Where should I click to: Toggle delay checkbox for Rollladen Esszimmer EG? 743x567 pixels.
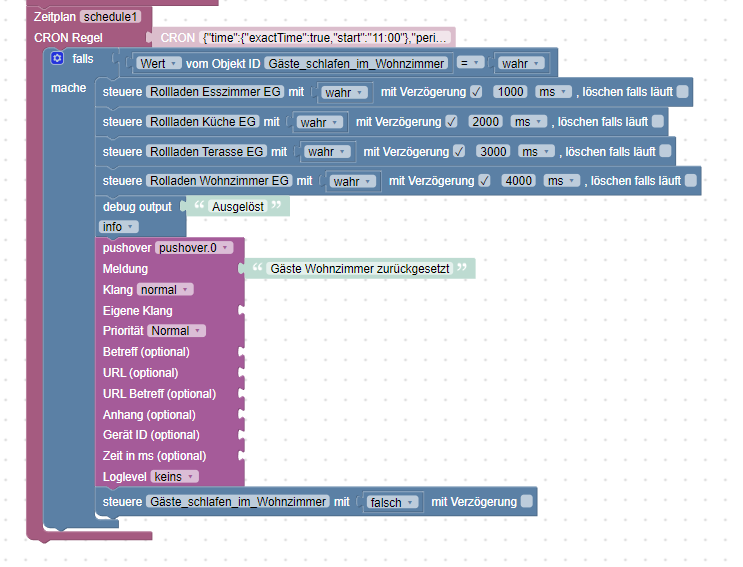pyautogui.click(x=476, y=92)
